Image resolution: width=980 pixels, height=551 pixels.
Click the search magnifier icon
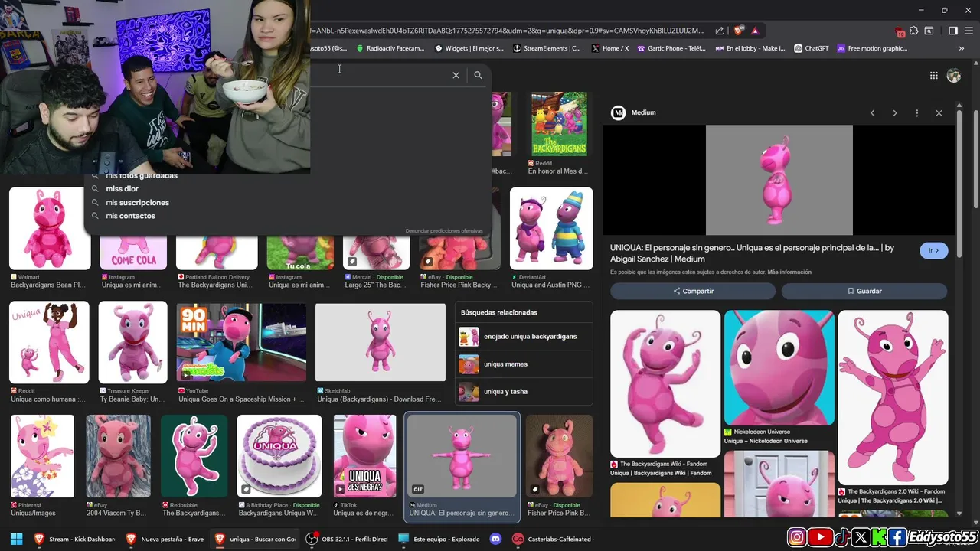click(x=478, y=75)
